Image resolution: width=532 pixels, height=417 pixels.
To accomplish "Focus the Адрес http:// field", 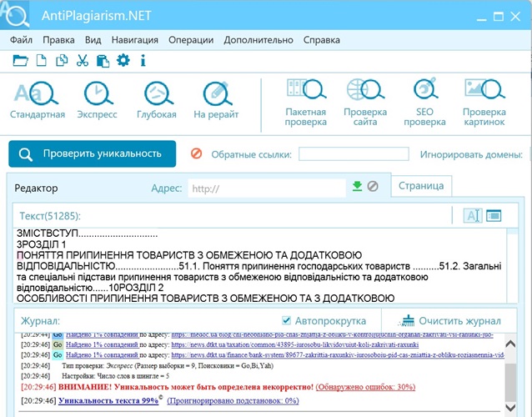I will click(x=267, y=188).
